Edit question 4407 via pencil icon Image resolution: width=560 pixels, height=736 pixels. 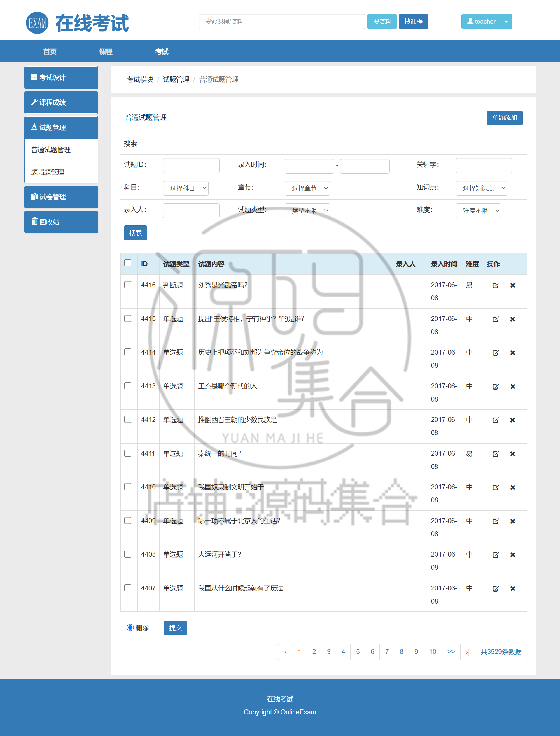click(496, 589)
